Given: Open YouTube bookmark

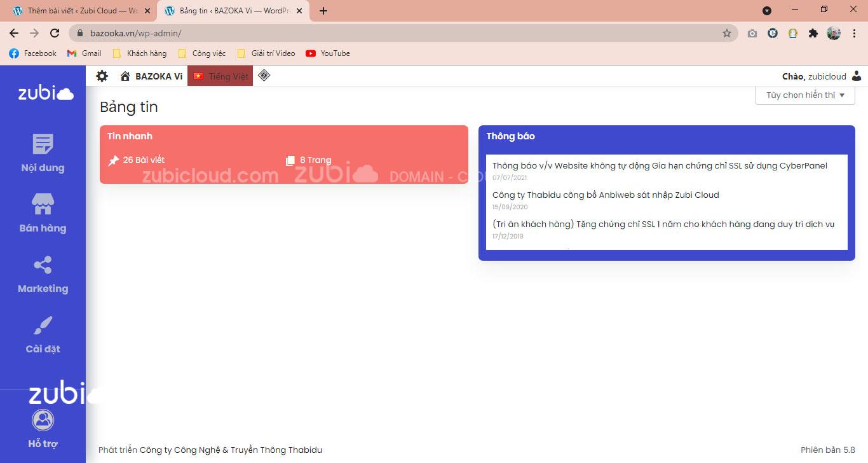Looking at the screenshot, I should pyautogui.click(x=328, y=53).
